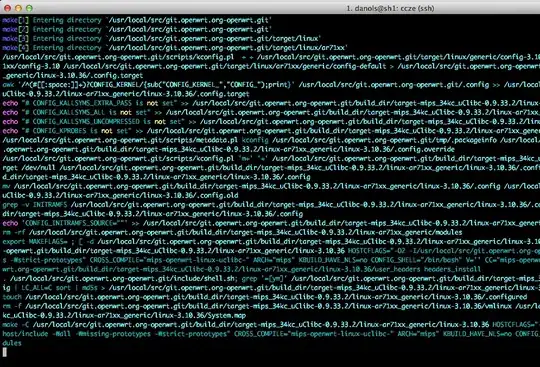The image size is (540, 367).
Task: Click the 'make -C' command line
Action: tap(271, 325)
